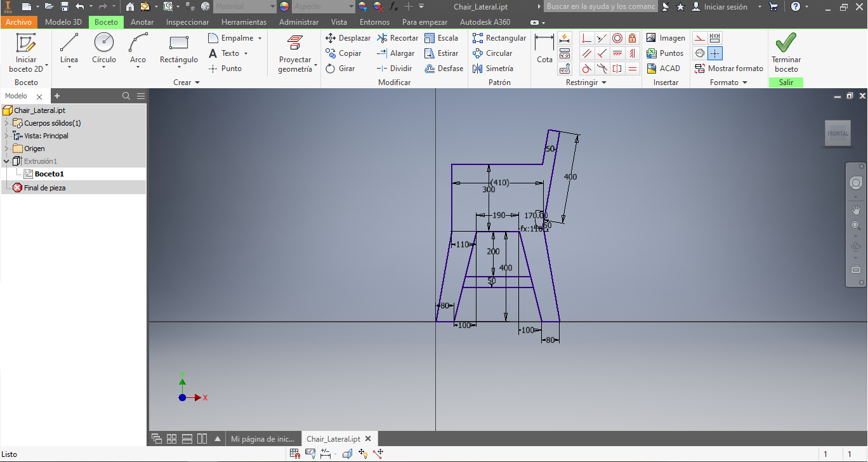Click the FRONTAL ViewCube face
Screen dimensions: 868x462
coord(838,133)
